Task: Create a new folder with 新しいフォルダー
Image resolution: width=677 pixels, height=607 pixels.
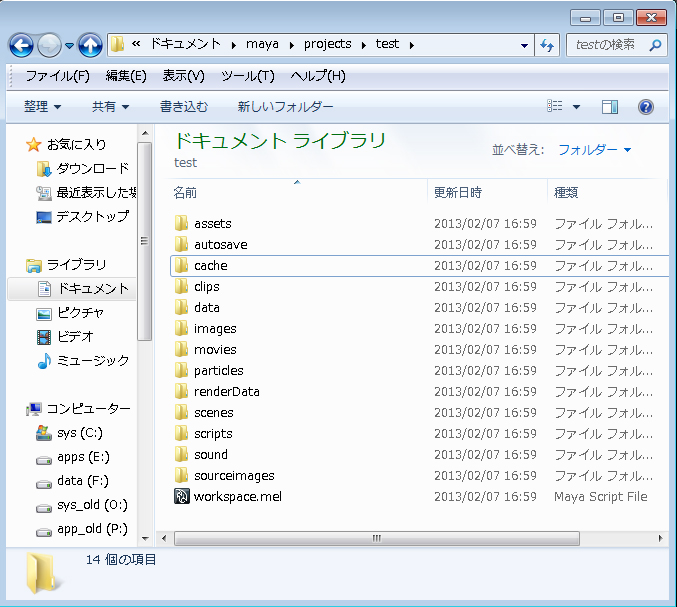Action: pos(285,107)
